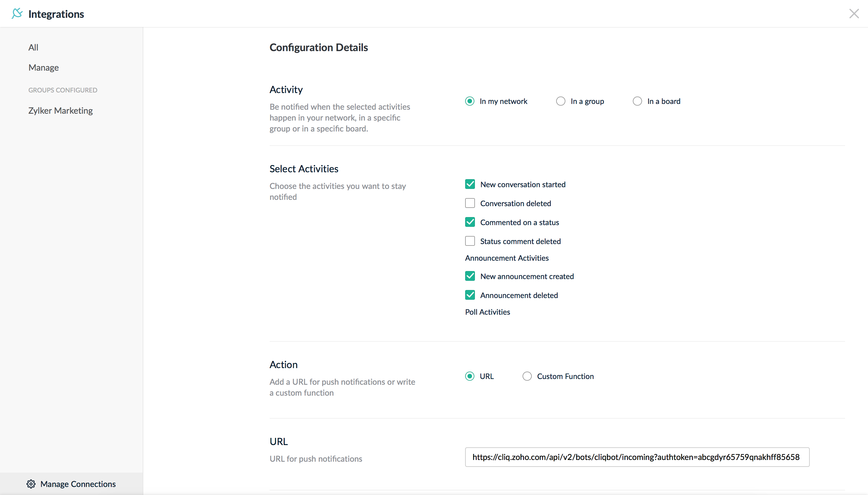The width and height of the screenshot is (868, 495).
Task: Switch action to Custom Function
Action: pyautogui.click(x=527, y=376)
